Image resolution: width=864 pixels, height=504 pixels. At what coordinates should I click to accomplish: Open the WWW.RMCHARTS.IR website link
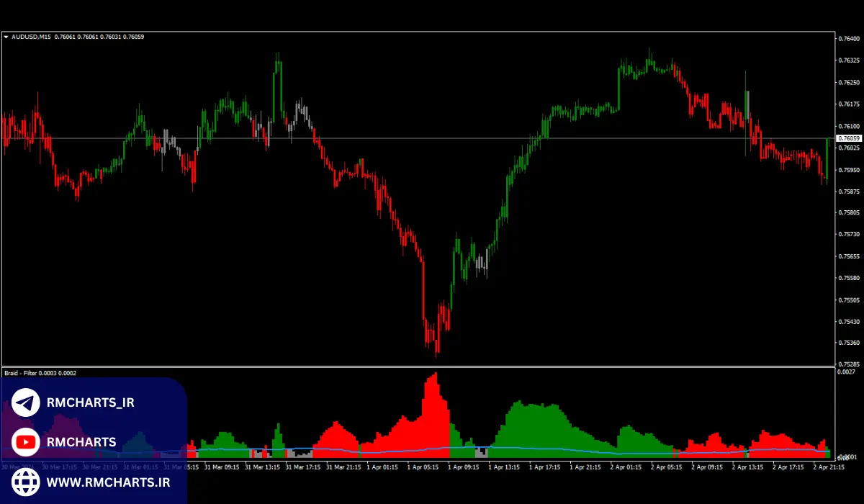point(108,481)
